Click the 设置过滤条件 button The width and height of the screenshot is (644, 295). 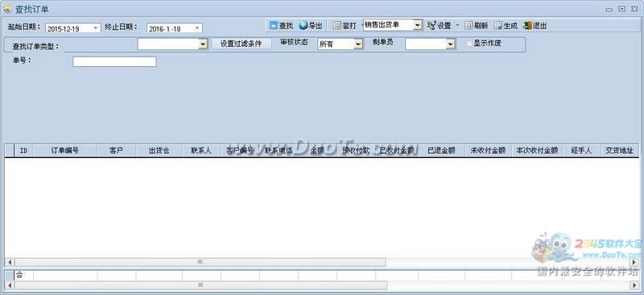point(241,44)
